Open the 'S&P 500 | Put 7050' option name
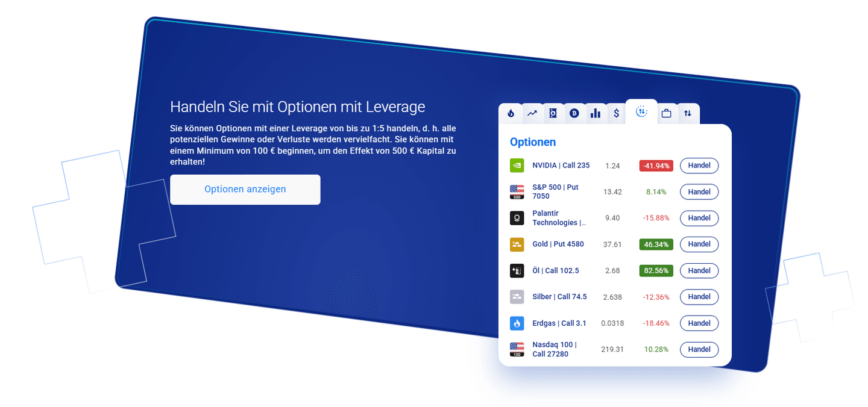Screen dimensions: 868x407 click(556, 191)
